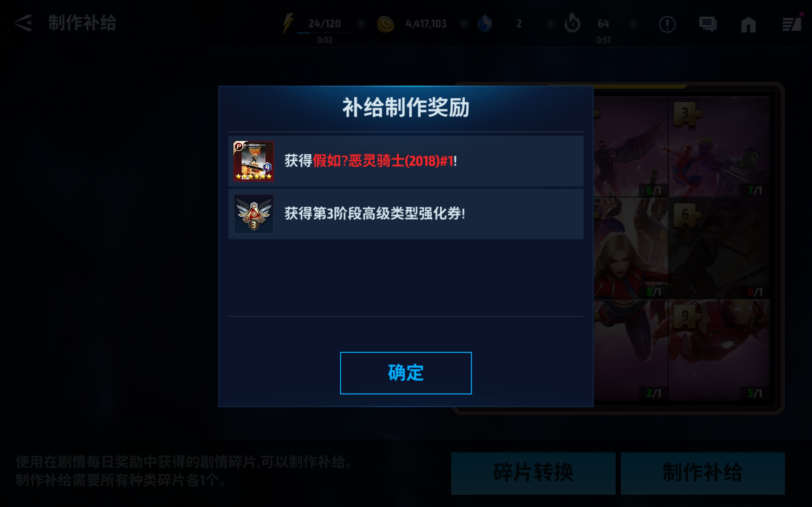The height and width of the screenshot is (507, 812).
Task: Add energy with the plus next to 24/120
Action: (x=361, y=24)
